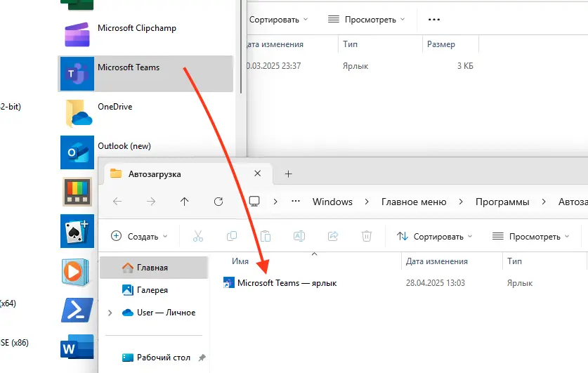Open the Movies & TV filmstrip icon

[x=77, y=192]
